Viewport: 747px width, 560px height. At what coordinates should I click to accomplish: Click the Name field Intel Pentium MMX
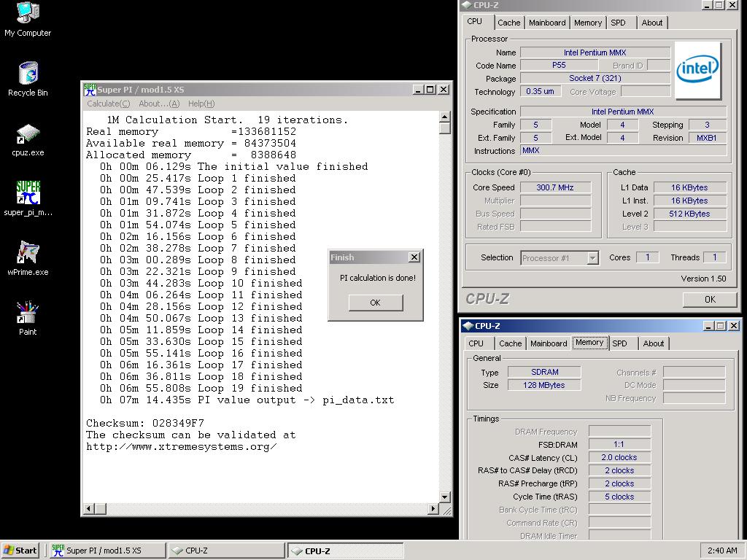(595, 52)
